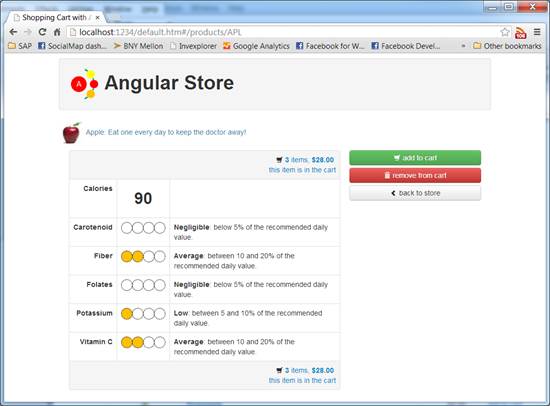The image size is (550, 406).
Task: Click the green add to cart button
Action: tap(415, 158)
